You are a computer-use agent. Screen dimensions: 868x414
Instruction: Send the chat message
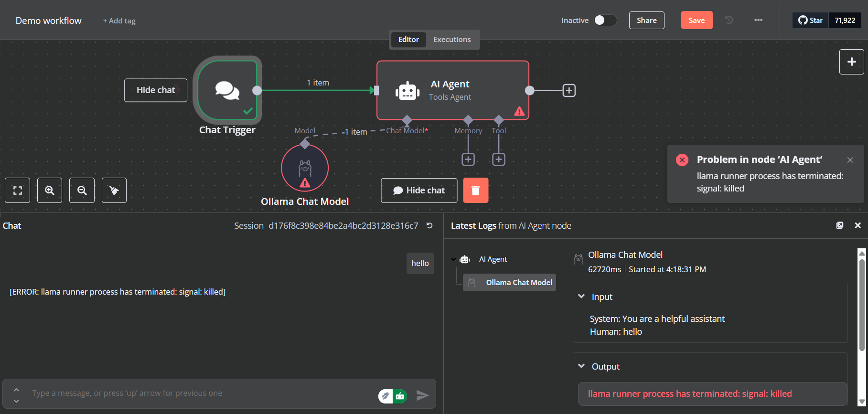[x=422, y=395]
